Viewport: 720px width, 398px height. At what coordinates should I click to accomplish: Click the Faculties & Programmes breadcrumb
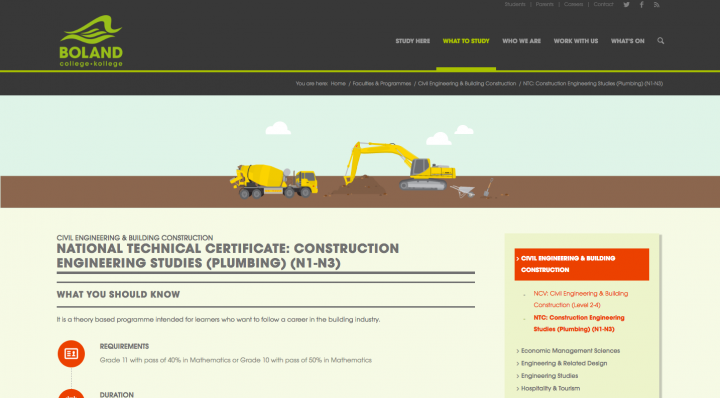click(382, 84)
